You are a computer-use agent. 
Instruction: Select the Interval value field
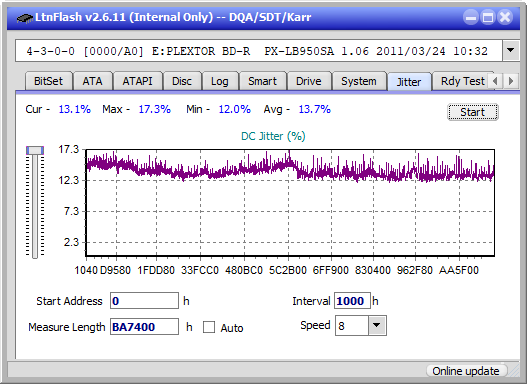352,301
